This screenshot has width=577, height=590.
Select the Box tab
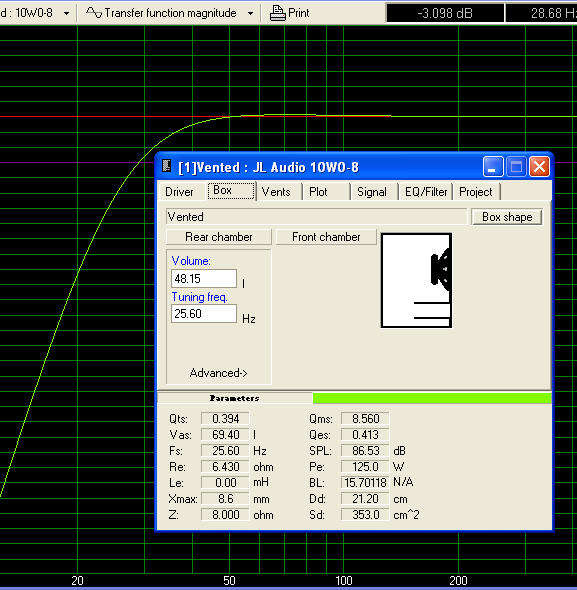pos(231,191)
